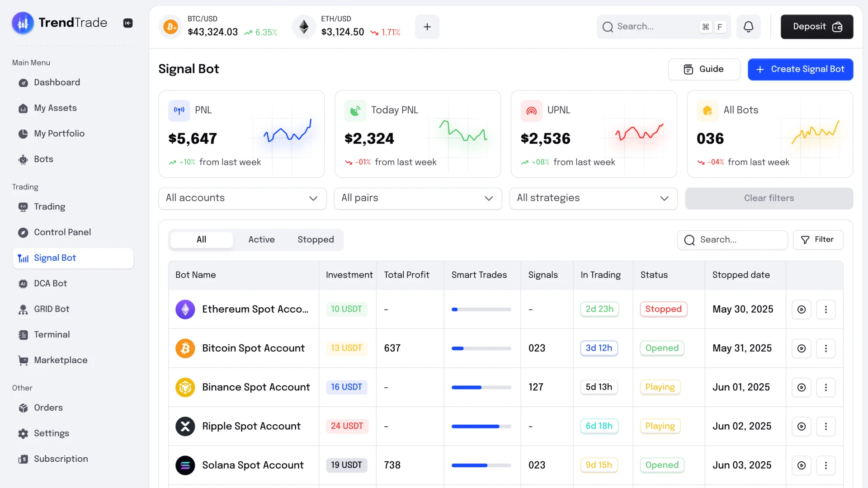This screenshot has width=868, height=488.
Task: Open the GRID Bot page
Action: (x=51, y=309)
